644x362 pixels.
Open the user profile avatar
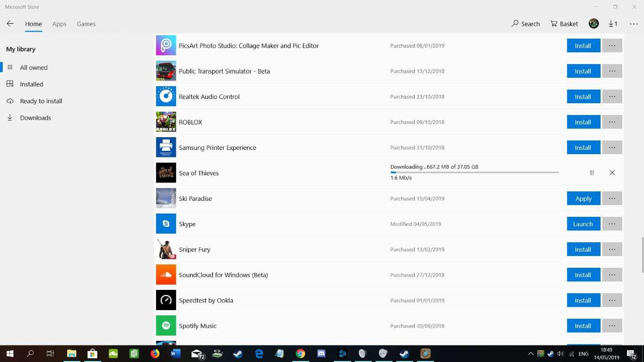coord(594,24)
